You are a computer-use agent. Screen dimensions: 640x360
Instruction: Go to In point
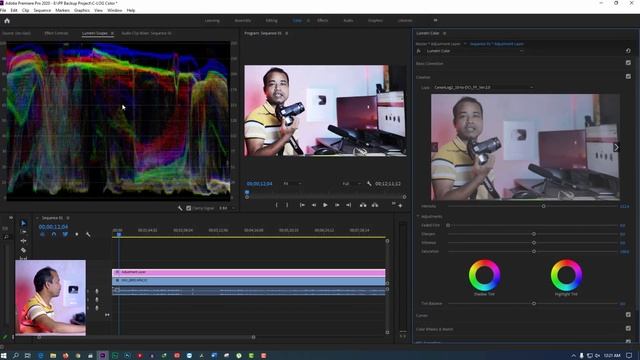point(302,205)
